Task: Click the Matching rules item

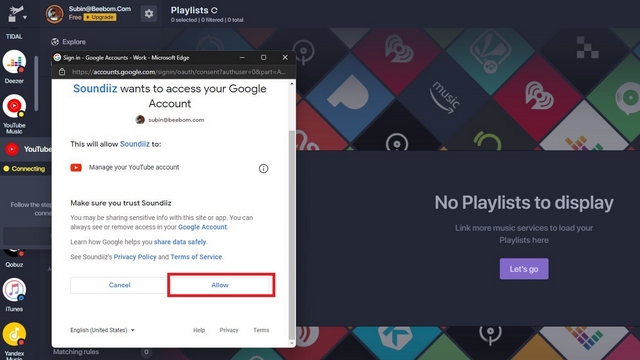Action: pyautogui.click(x=76, y=351)
